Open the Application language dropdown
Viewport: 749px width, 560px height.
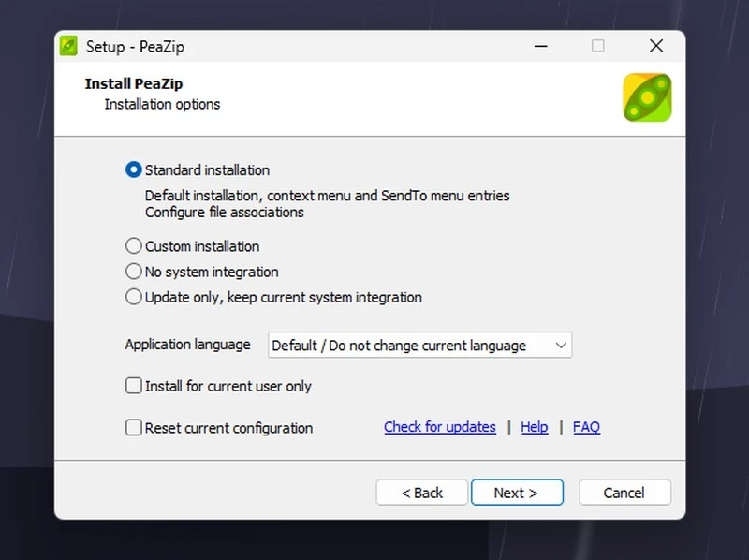[x=419, y=346]
